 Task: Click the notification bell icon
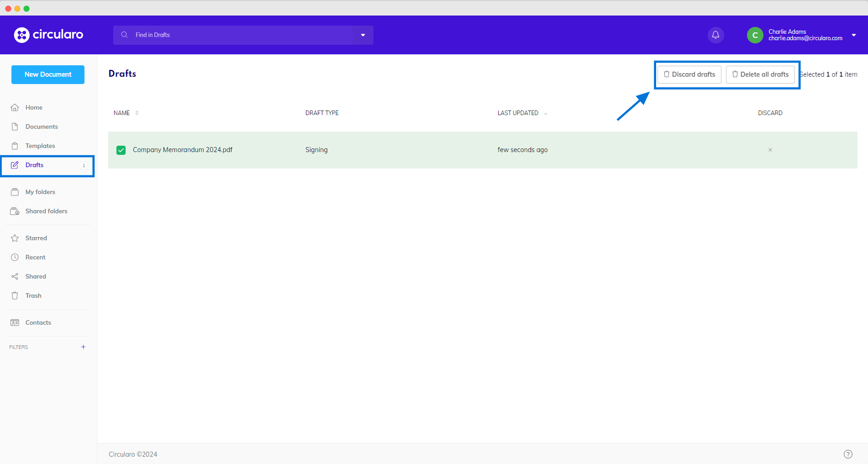click(x=715, y=35)
